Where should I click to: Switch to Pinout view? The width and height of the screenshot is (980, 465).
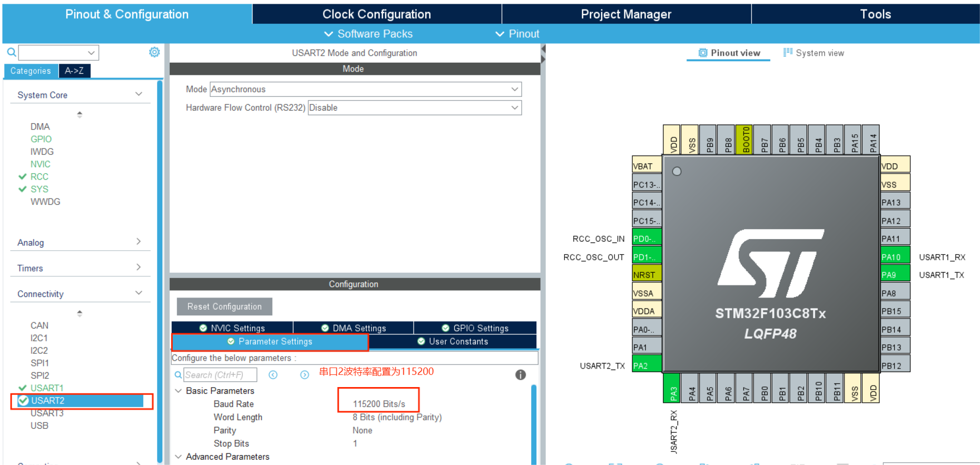pyautogui.click(x=729, y=53)
